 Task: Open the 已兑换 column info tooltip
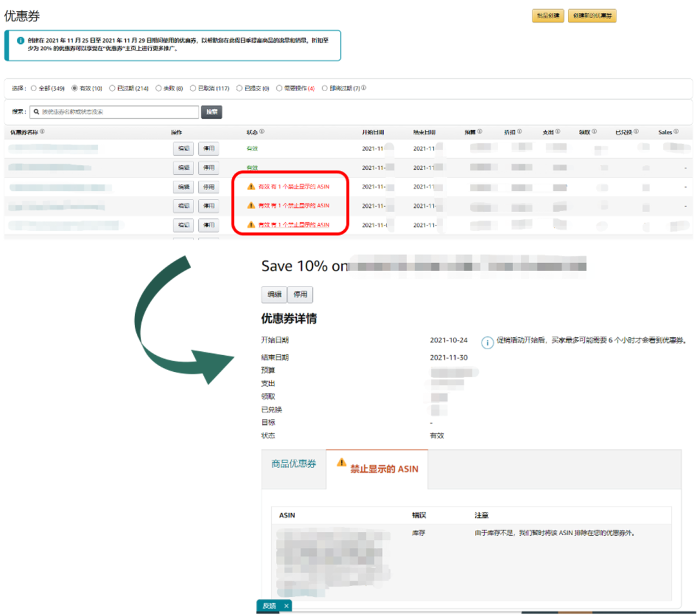636,131
